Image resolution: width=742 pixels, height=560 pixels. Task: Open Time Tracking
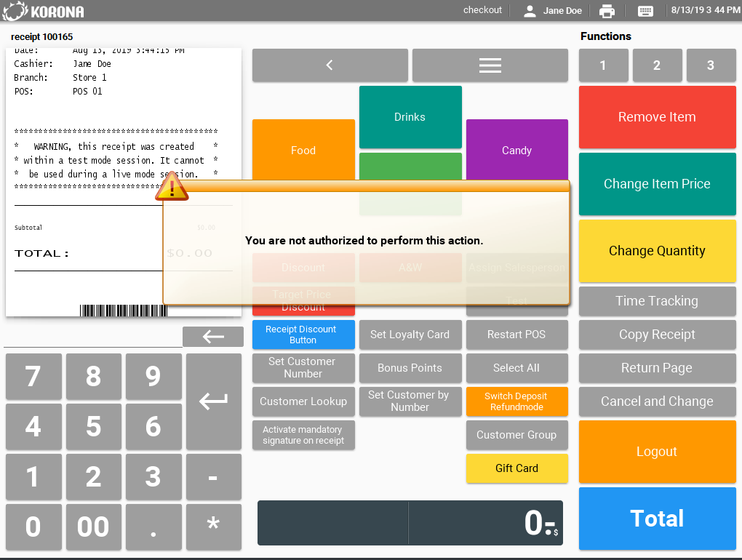coord(658,301)
